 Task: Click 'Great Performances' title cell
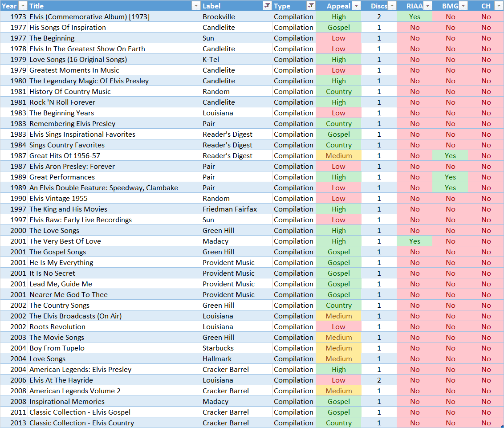coord(114,177)
